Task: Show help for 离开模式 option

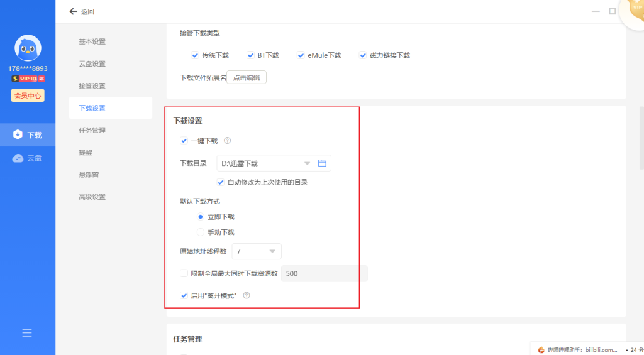Action: click(x=247, y=295)
